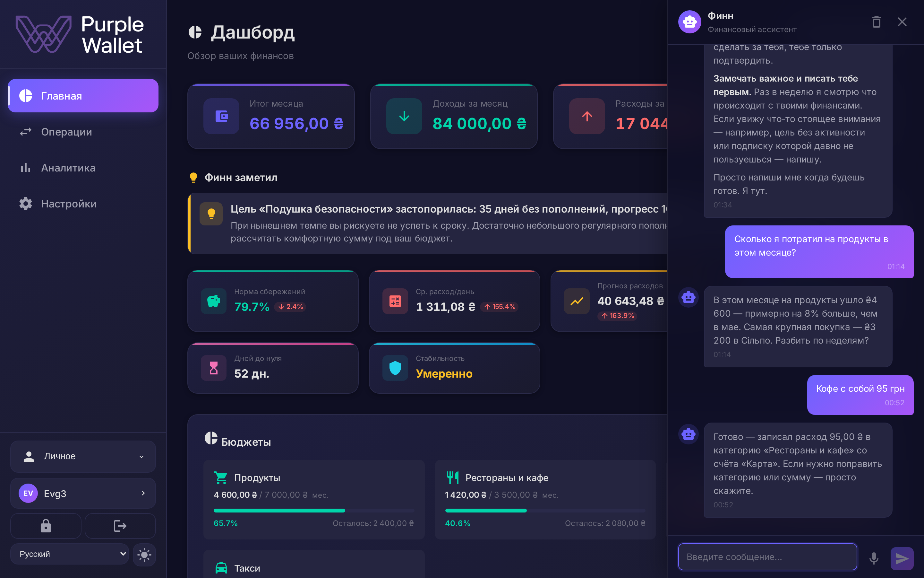Click the robot avatar beside В этом месяце reply
The height and width of the screenshot is (578, 924).
(x=689, y=297)
